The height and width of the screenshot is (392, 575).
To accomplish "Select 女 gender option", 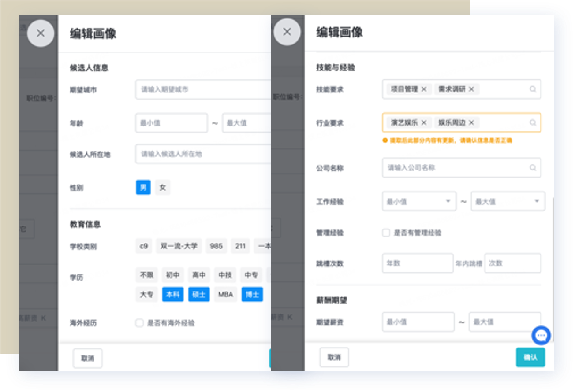I will [163, 188].
